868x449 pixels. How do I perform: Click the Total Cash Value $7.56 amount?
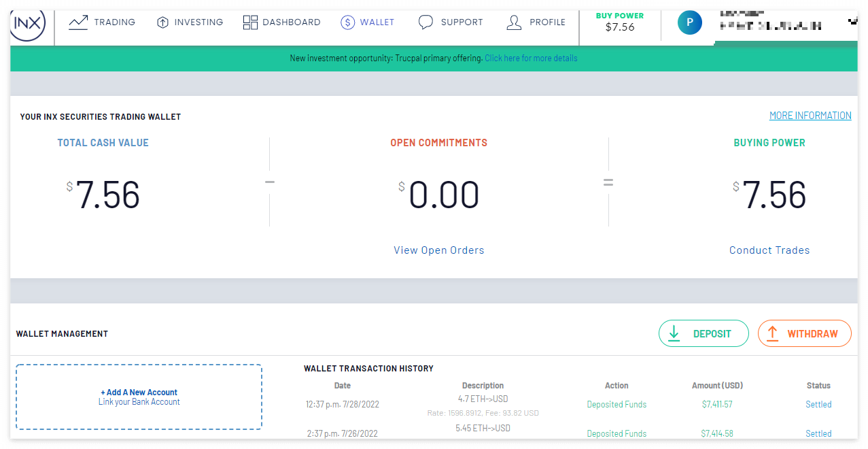tap(103, 195)
